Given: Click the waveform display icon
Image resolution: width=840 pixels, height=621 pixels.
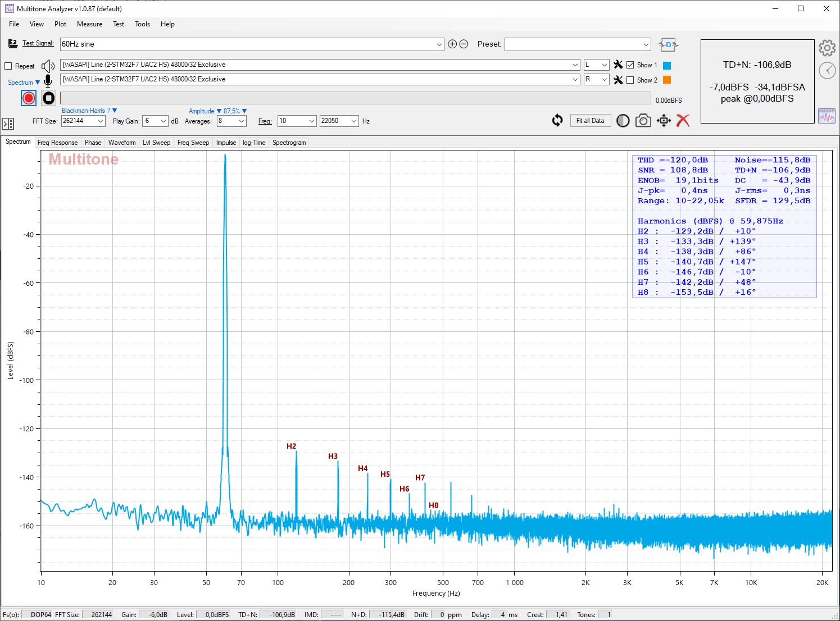Looking at the screenshot, I should [x=827, y=116].
